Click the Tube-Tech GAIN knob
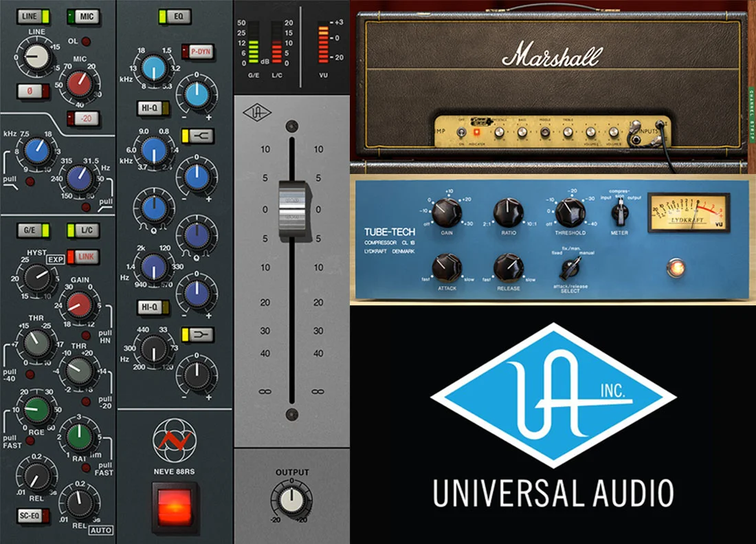The image size is (756, 544). (x=446, y=213)
